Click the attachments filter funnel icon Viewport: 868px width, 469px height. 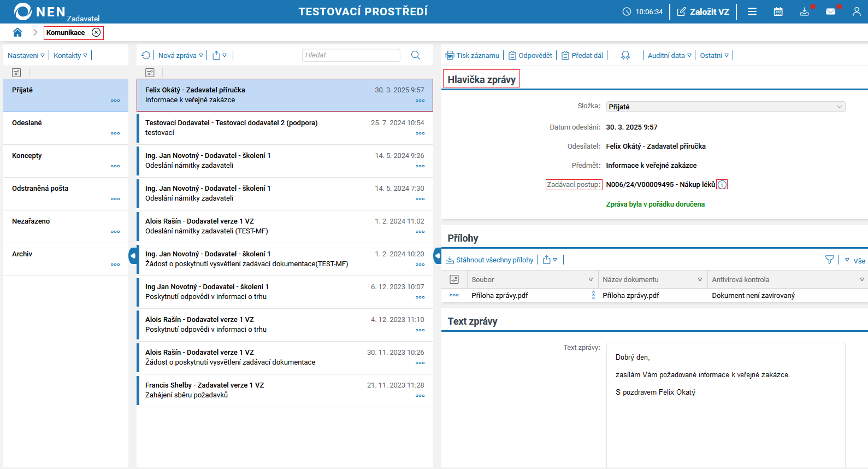[830, 260]
